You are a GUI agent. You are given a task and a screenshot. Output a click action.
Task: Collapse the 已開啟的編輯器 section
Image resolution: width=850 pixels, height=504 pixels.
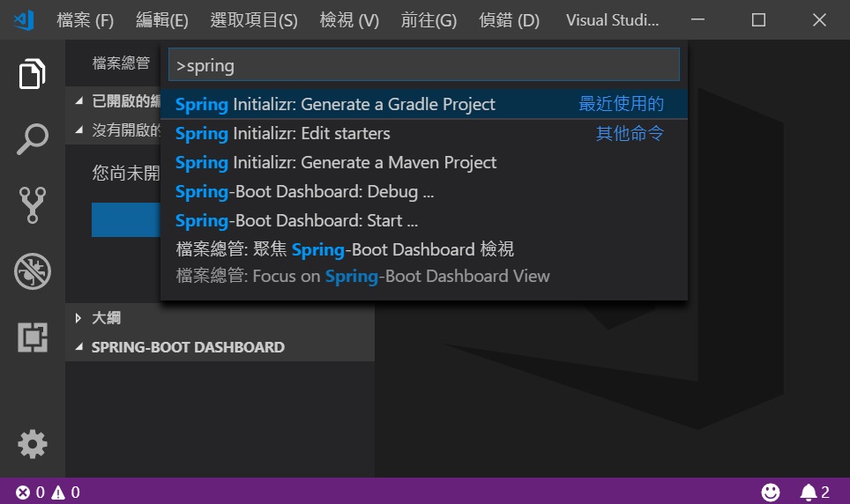pyautogui.click(x=113, y=101)
